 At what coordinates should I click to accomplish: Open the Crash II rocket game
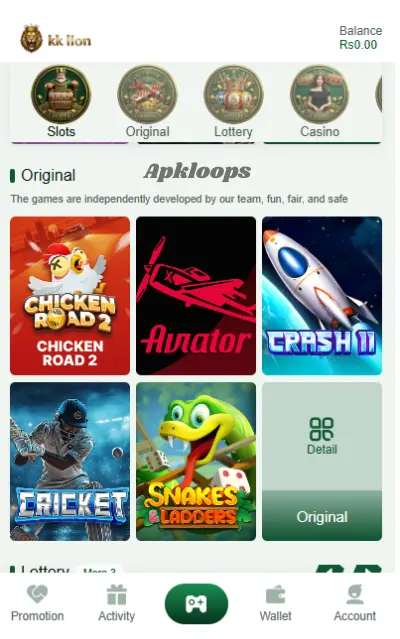coord(322,295)
